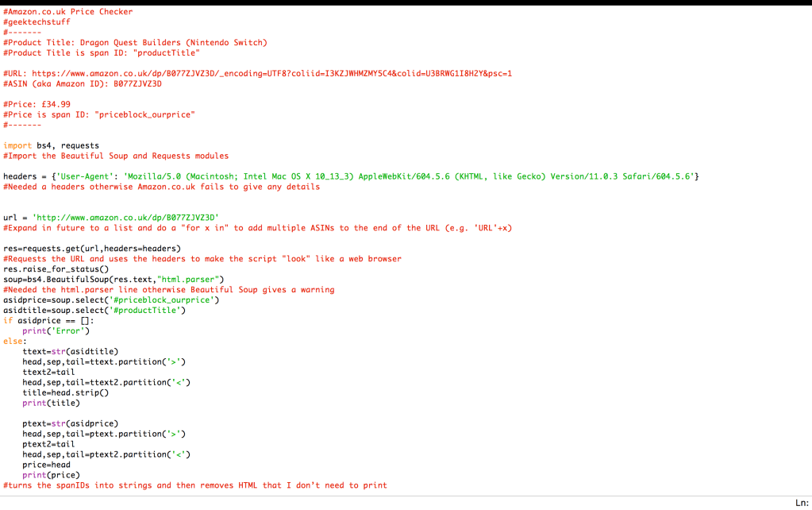Screen dimensions: 812x510
Task: Click the "import bs4, requests" statement
Action: click(x=52, y=145)
